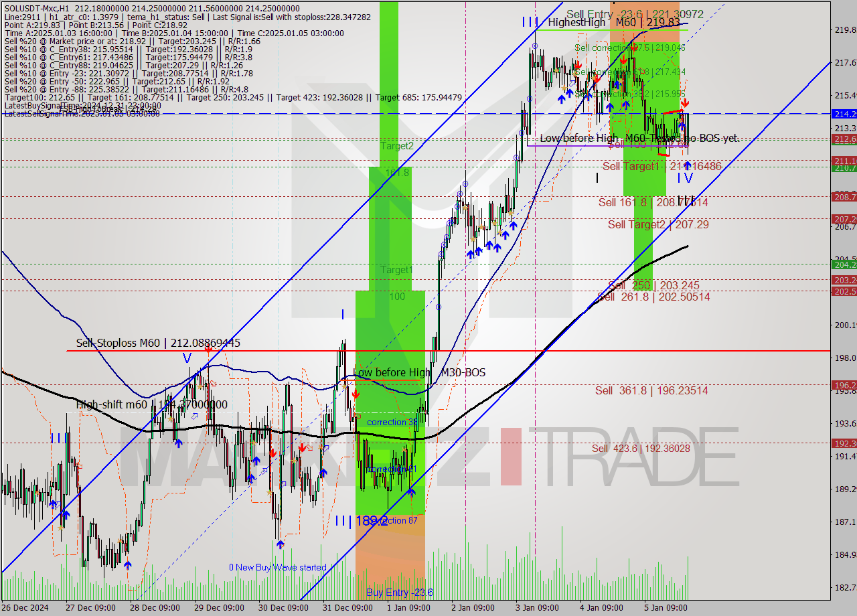Click the 'correction 87' label
Image resolution: width=857 pixels, height=616 pixels.
[x=392, y=520]
